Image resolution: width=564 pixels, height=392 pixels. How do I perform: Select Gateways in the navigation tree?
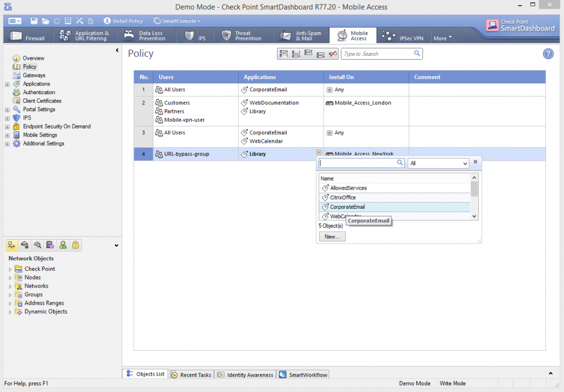(x=34, y=75)
